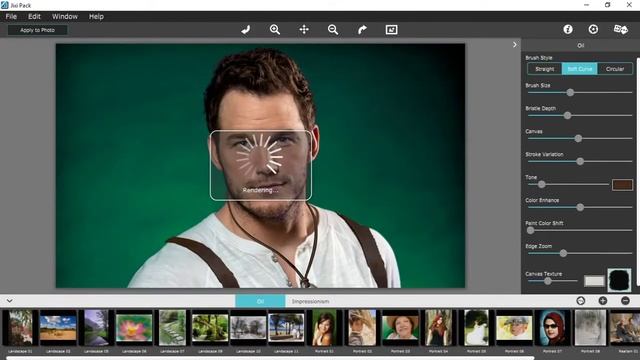Click the dice randomize icon
This screenshot has height=360, width=640.
621,29
